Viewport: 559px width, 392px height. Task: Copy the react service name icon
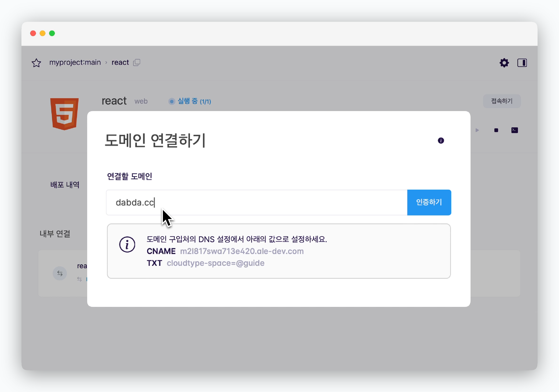coord(137,63)
